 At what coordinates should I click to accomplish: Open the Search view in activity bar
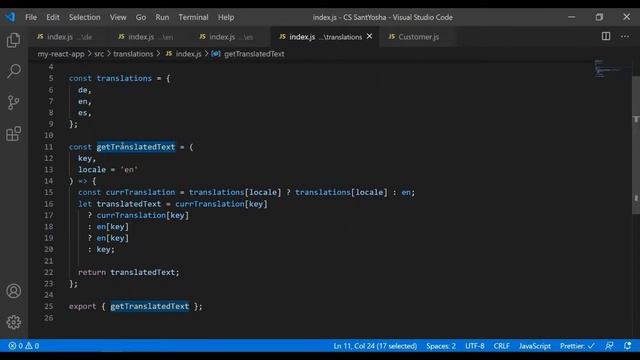tap(13, 71)
